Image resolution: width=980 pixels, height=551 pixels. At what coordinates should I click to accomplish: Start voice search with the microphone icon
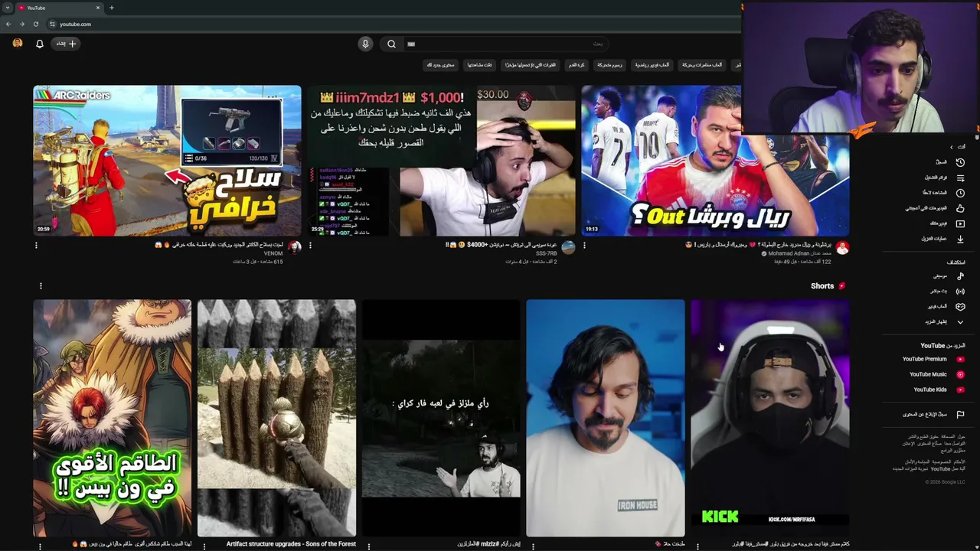coord(365,44)
